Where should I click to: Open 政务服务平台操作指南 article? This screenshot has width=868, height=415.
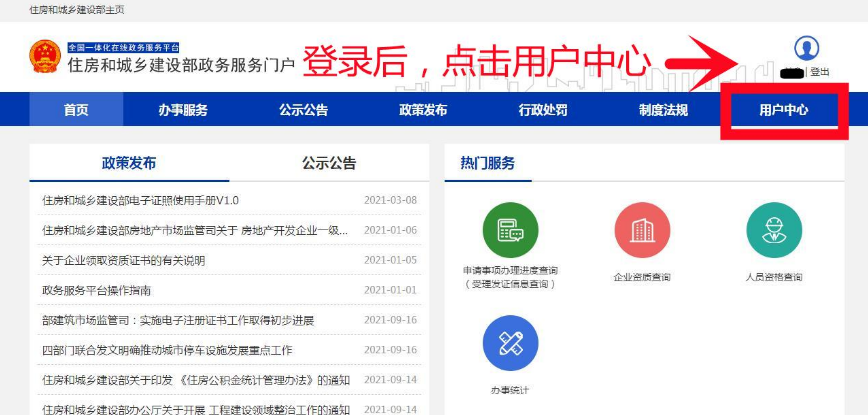coord(96,290)
